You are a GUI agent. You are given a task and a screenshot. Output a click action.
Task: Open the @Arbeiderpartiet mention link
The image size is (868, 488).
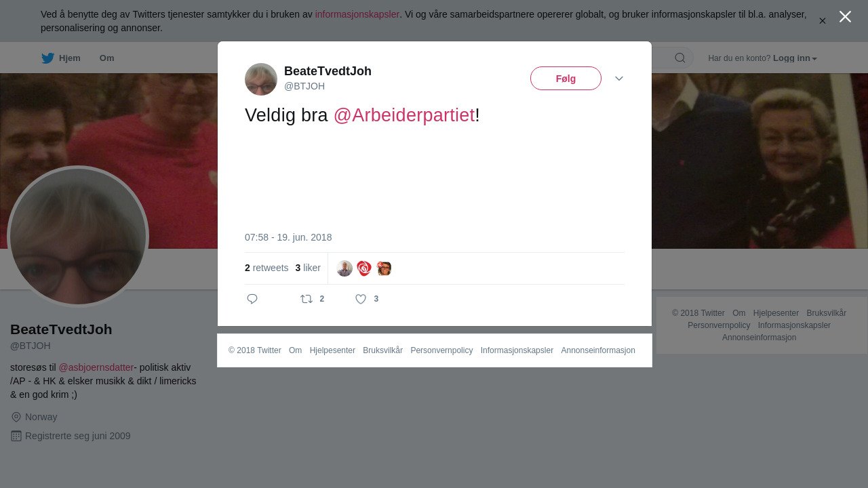click(404, 115)
